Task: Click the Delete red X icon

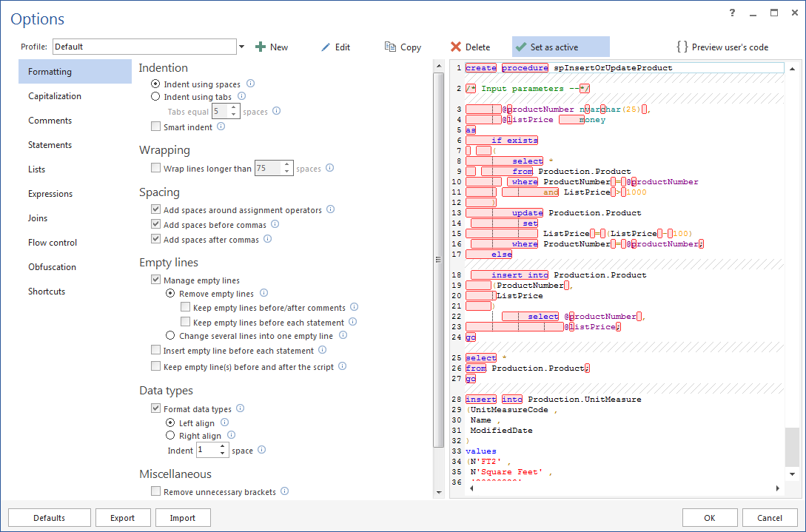Action: point(456,47)
